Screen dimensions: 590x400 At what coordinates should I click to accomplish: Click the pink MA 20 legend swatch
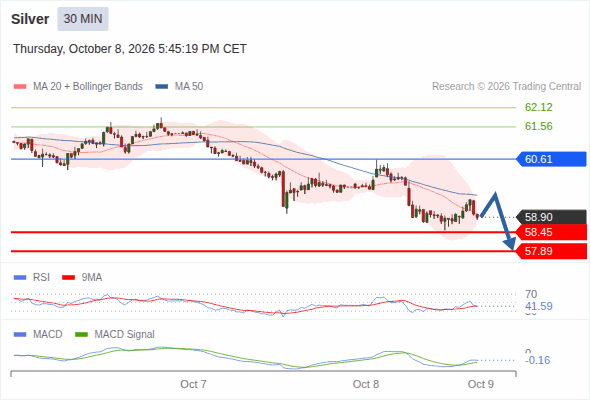(20, 87)
